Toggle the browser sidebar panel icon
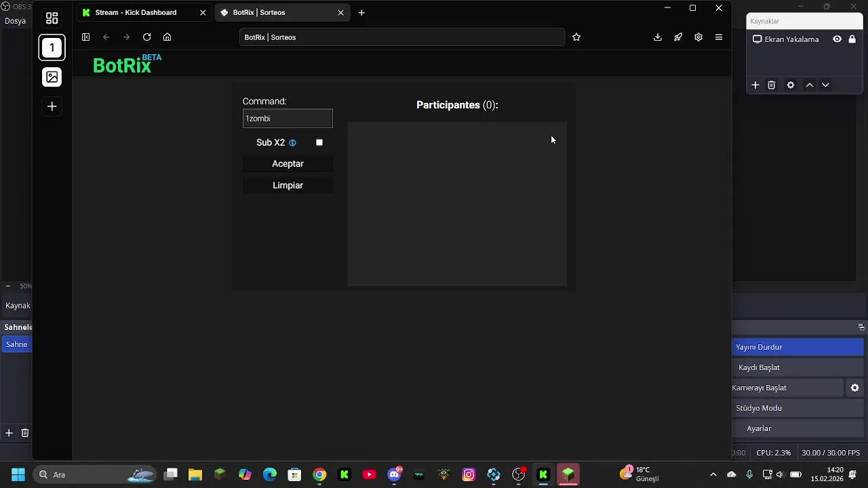This screenshot has width=868, height=488. 85,37
